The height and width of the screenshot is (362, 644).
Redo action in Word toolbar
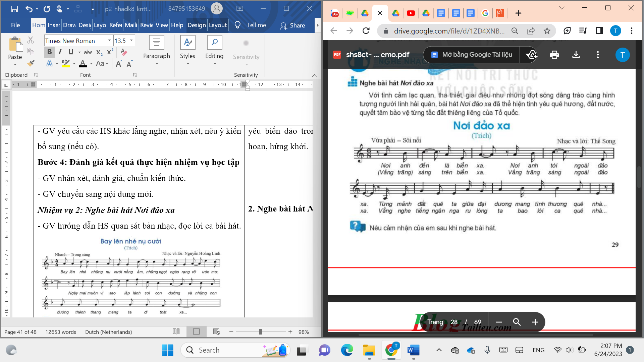pyautogui.click(x=47, y=9)
